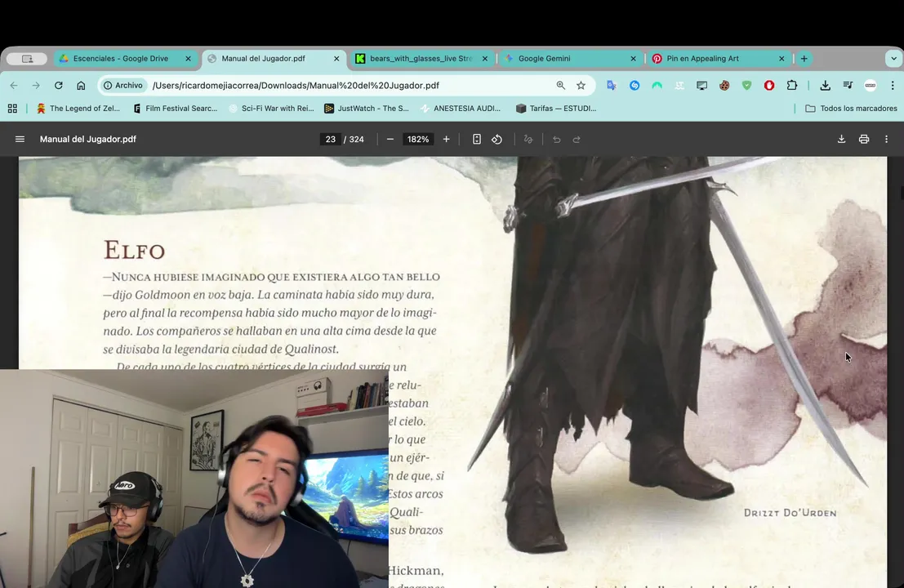
Task: Close the Escenciales Google Drive tab
Action: click(x=188, y=58)
